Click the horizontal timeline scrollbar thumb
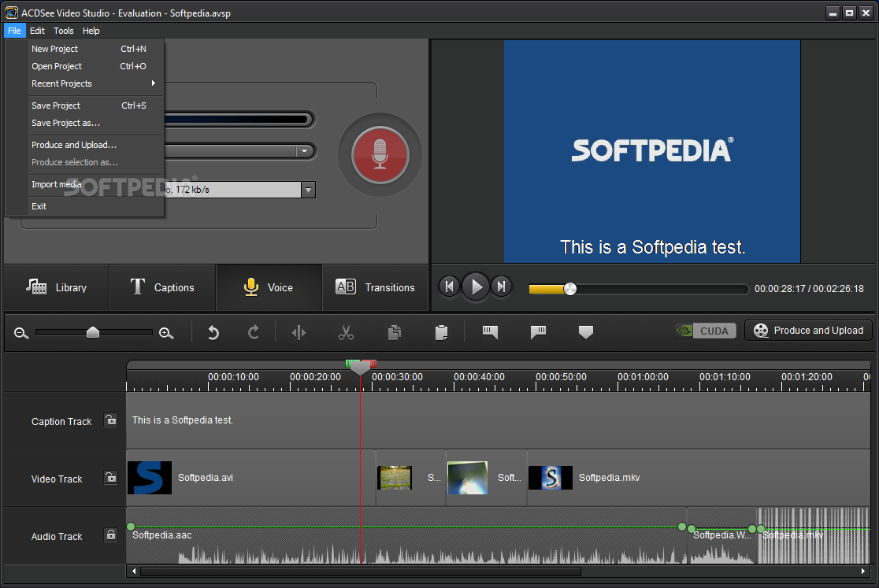This screenshot has height=588, width=879. 361,571
